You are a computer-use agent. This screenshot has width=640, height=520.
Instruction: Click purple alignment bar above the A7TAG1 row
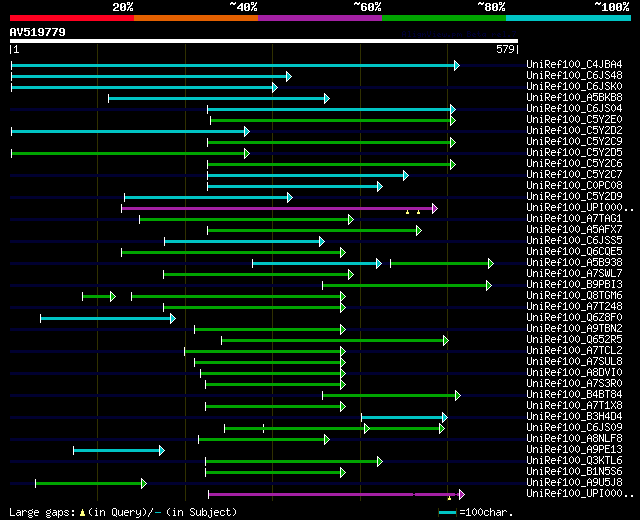pyautogui.click(x=280, y=209)
